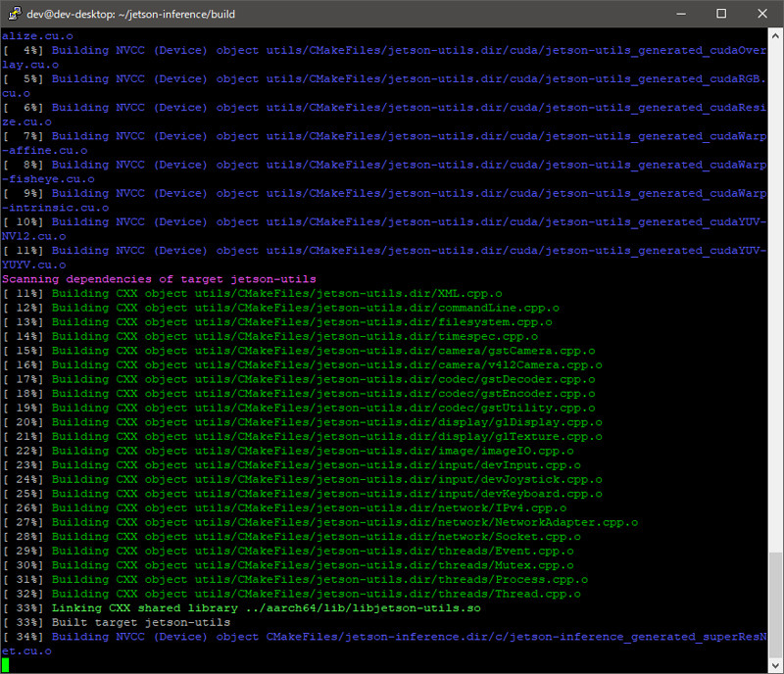Click the 8% cudaWarp-fisheye NVCC line
This screenshot has width=784, height=674.
(384, 171)
